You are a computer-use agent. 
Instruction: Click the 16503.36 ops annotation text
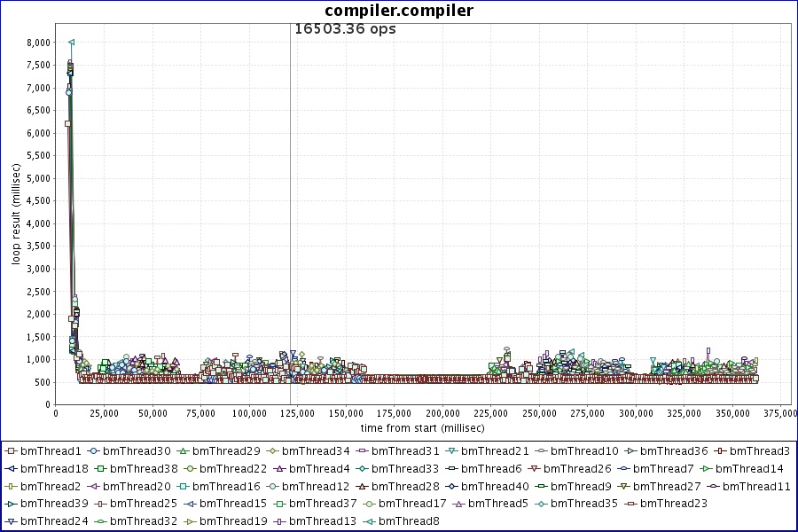(x=345, y=28)
